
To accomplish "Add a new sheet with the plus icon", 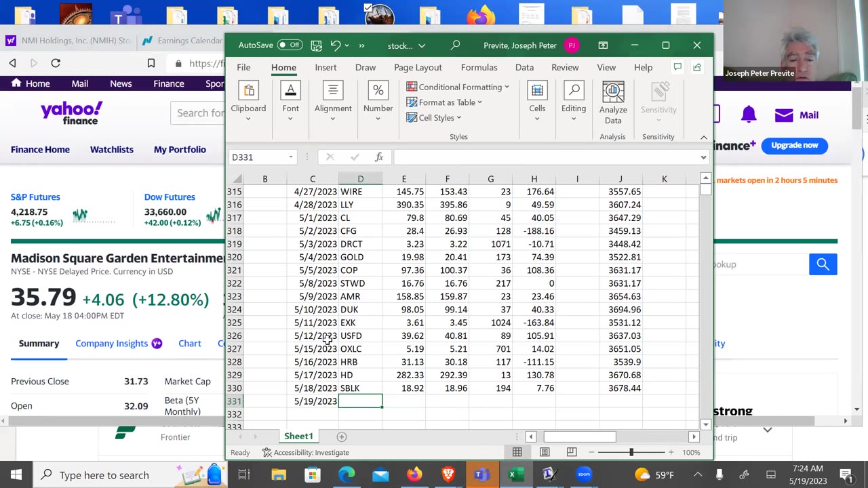I will click(342, 437).
